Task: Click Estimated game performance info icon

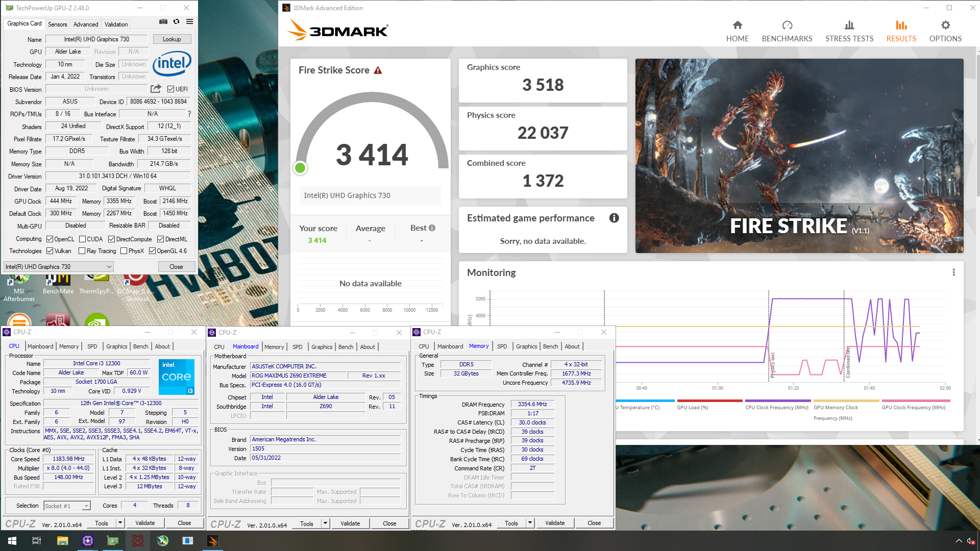Action: (614, 218)
